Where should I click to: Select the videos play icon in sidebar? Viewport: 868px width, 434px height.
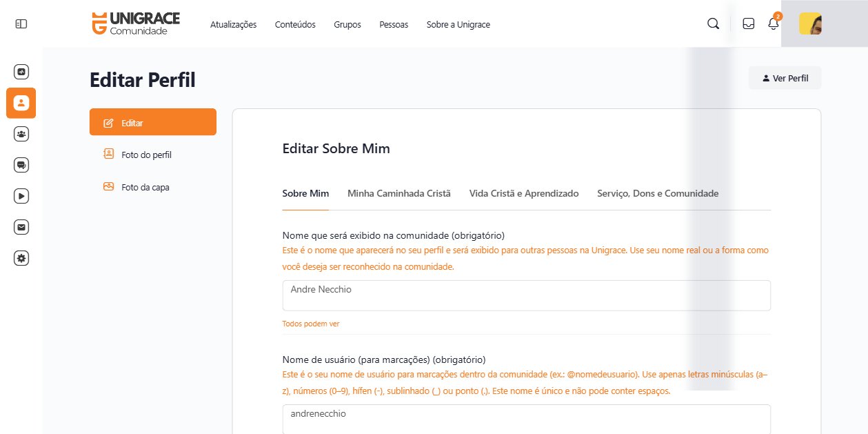(x=21, y=196)
